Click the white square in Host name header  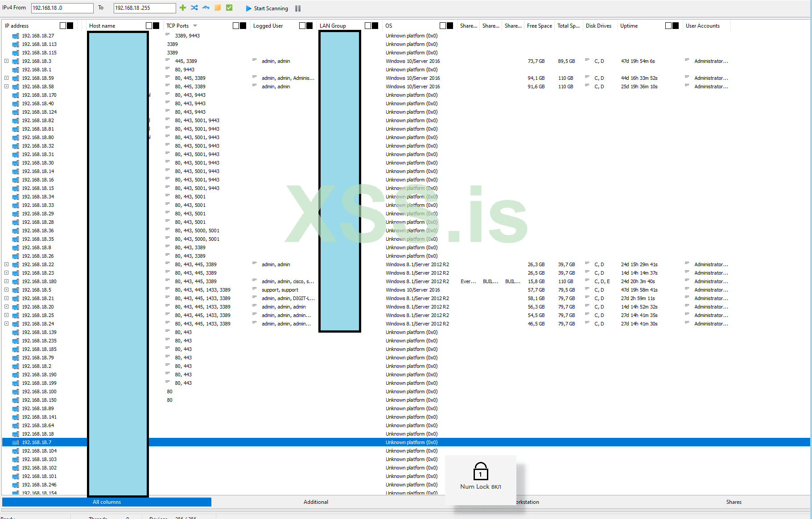(x=149, y=26)
